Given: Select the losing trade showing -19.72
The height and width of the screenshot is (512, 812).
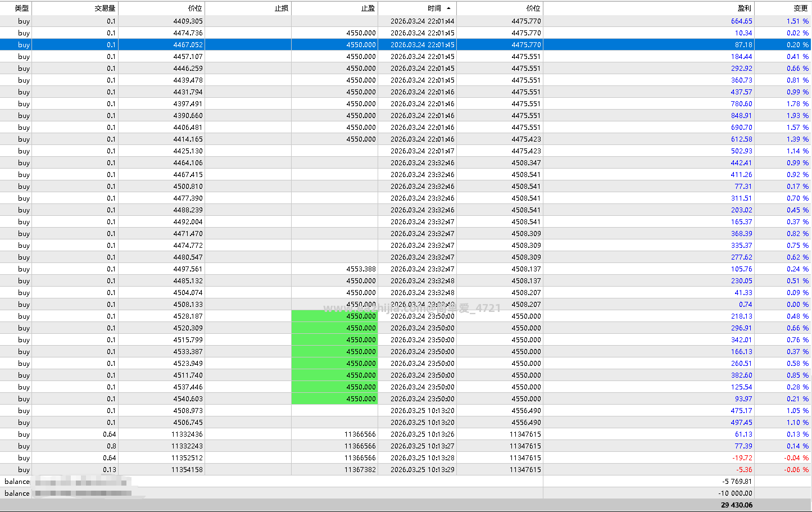Looking at the screenshot, I should point(406,458).
